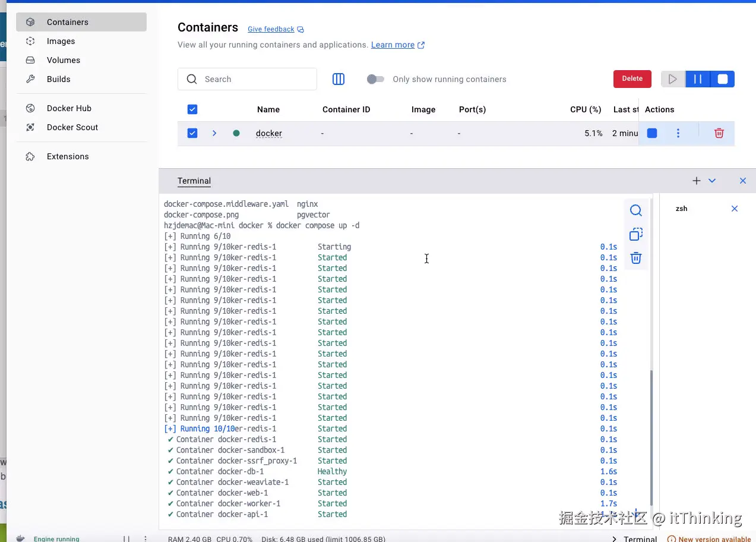Delete the docker stack with trash icon
The image size is (756, 542).
coord(719,133)
